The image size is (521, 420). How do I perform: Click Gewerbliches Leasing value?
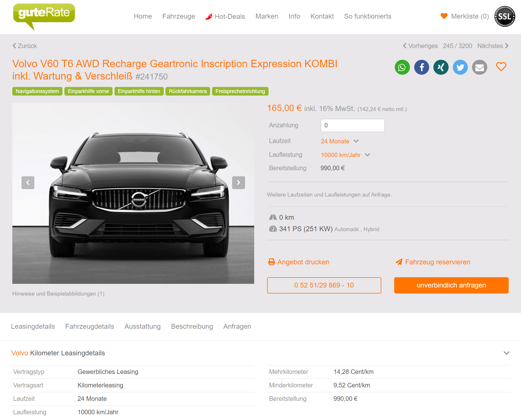108,372
